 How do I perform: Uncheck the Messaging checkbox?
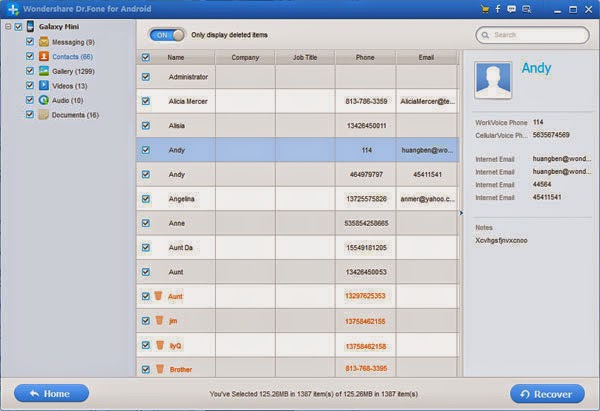pos(30,41)
